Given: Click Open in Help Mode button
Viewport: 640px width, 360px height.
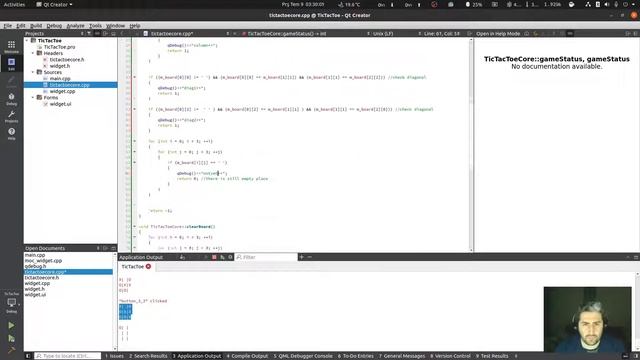Looking at the screenshot, I should 498,33.
